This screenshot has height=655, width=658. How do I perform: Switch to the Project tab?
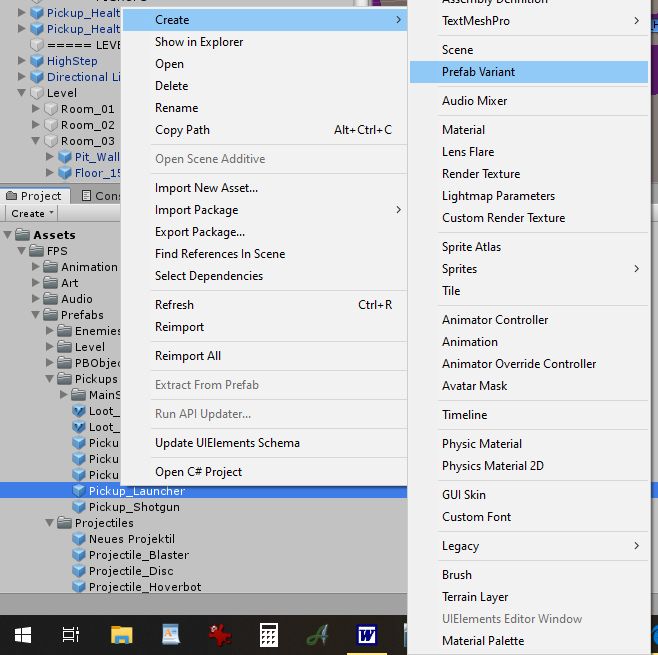[35, 196]
